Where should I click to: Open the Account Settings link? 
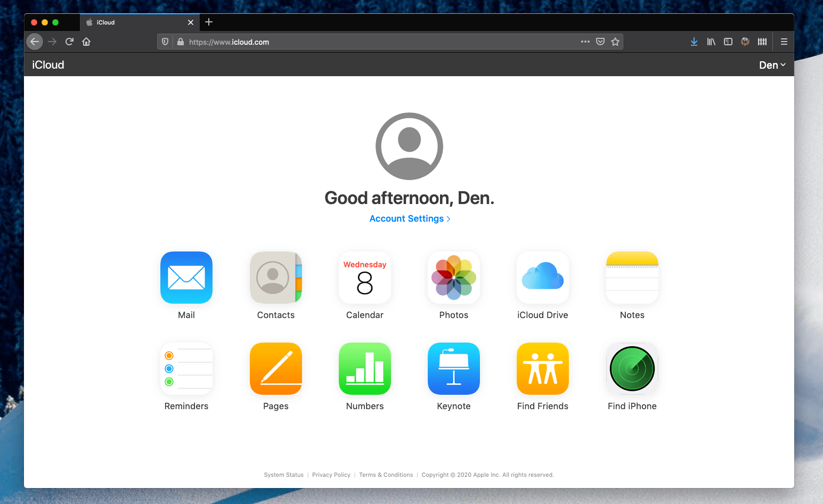410,218
